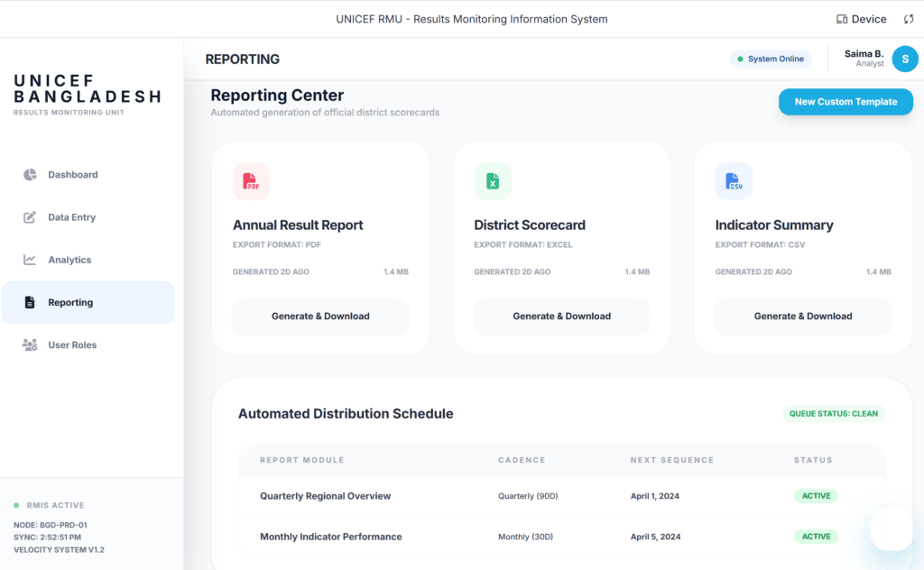This screenshot has height=570, width=924.
Task: Open the Data Entry section
Action: pos(30,216)
